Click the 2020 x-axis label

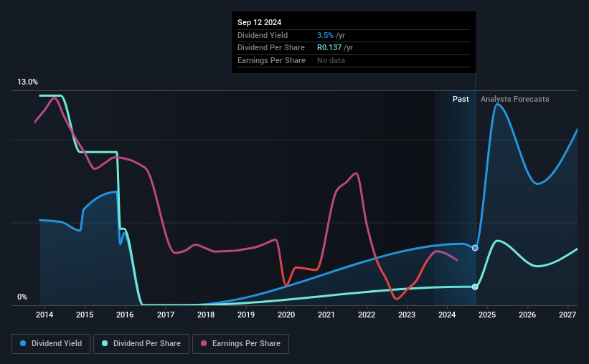[x=286, y=315]
